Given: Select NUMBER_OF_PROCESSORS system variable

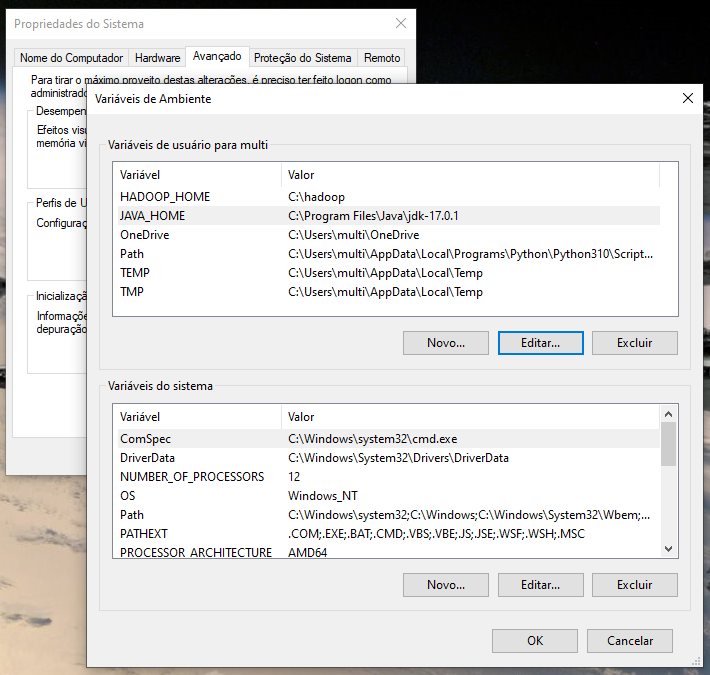Looking at the screenshot, I should pos(389,477).
